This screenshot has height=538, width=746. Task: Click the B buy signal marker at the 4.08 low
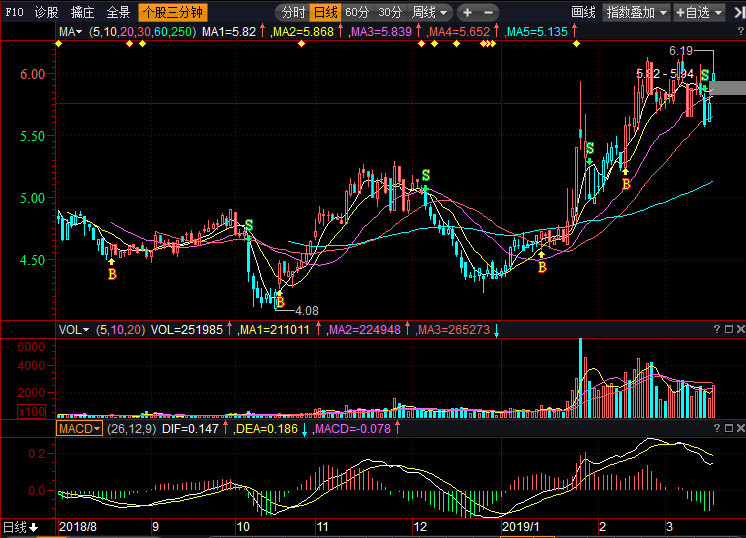click(x=280, y=301)
